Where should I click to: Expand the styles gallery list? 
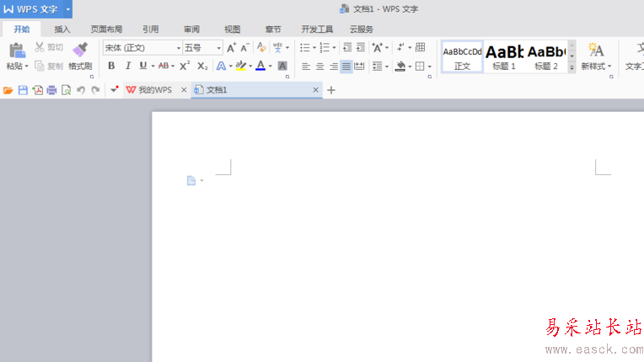(x=572, y=67)
